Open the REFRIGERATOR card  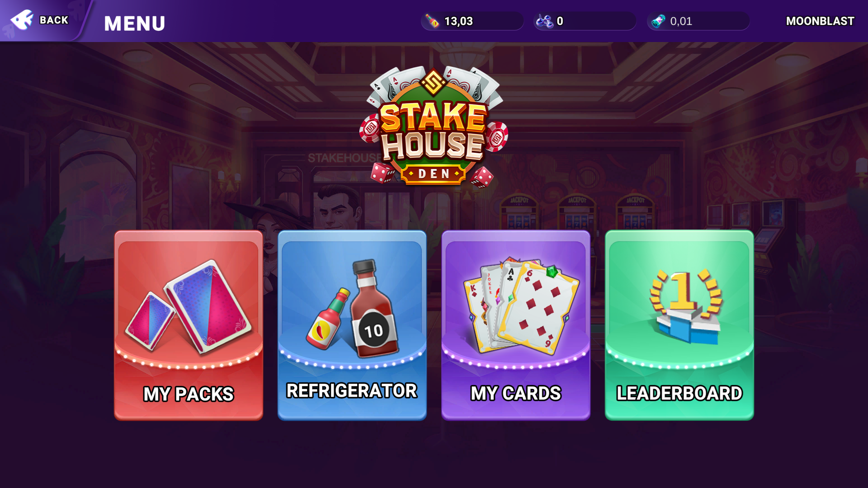coord(352,325)
